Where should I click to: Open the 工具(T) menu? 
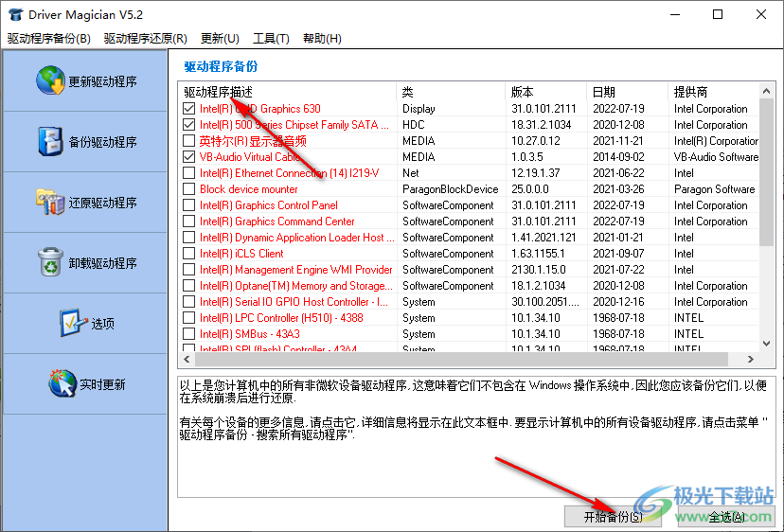pyautogui.click(x=271, y=39)
